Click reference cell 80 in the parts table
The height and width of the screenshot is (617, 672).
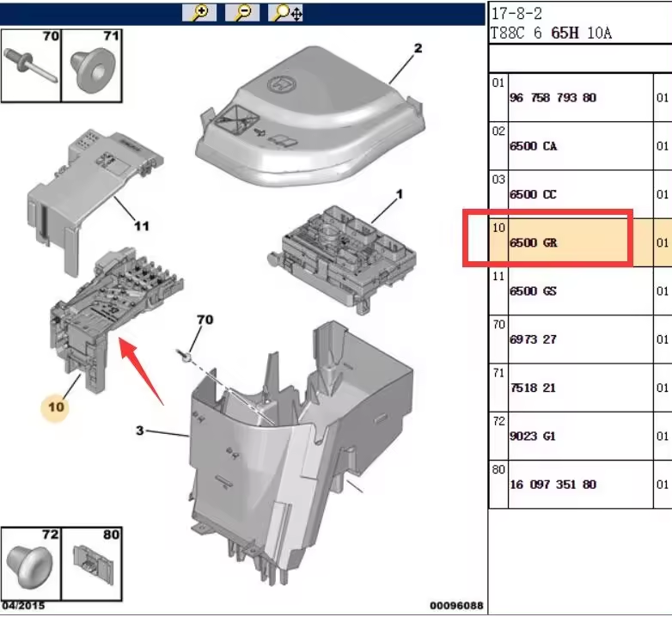pos(498,484)
